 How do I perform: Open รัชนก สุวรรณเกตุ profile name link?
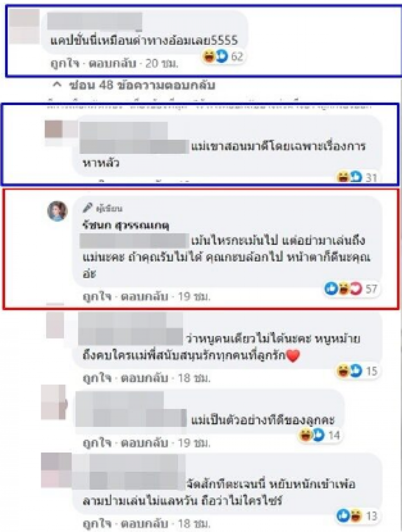[126, 225]
